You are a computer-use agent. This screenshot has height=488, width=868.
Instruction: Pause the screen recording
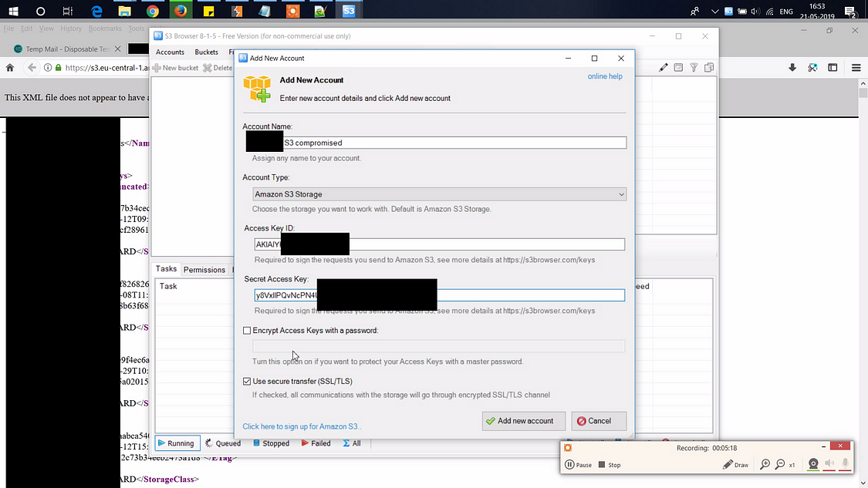[x=579, y=465]
